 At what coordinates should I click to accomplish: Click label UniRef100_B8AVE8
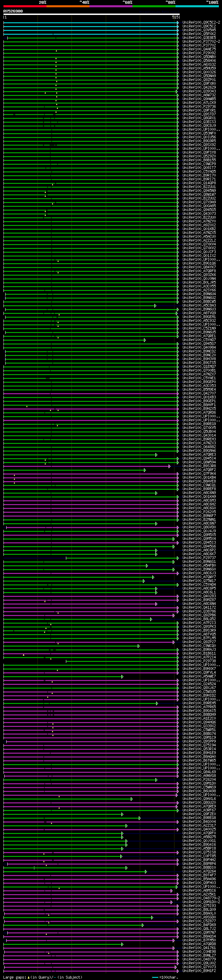click(x=199, y=481)
